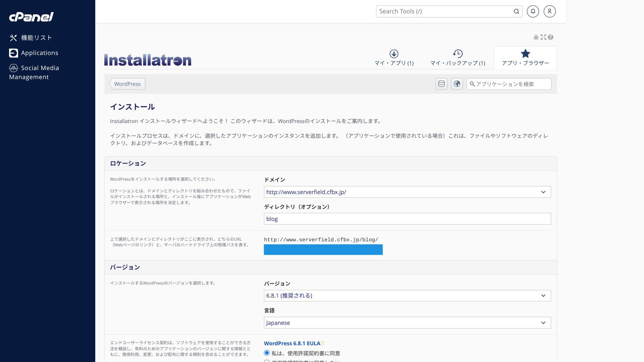
Task: Open the バージョン 6.8.1 dropdown
Action: point(407,296)
